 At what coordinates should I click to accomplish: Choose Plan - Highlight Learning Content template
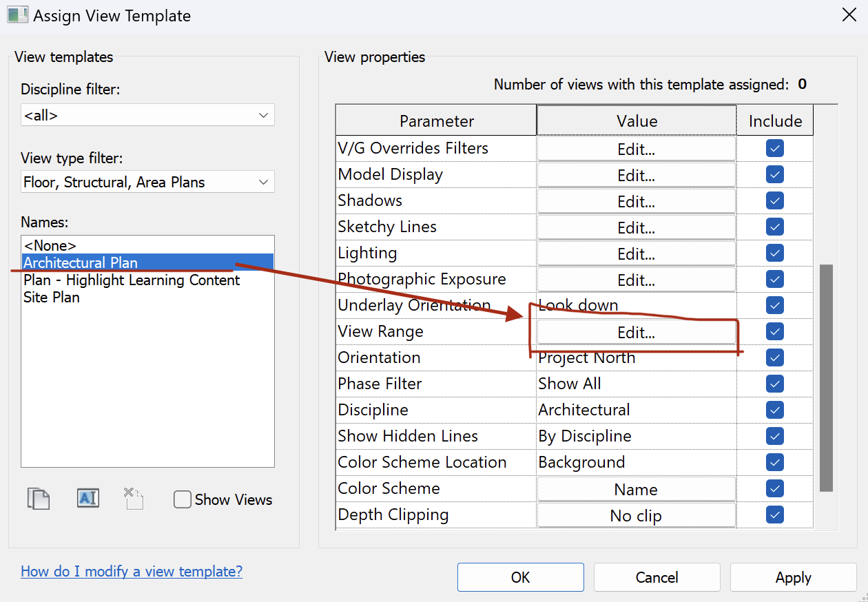132,280
